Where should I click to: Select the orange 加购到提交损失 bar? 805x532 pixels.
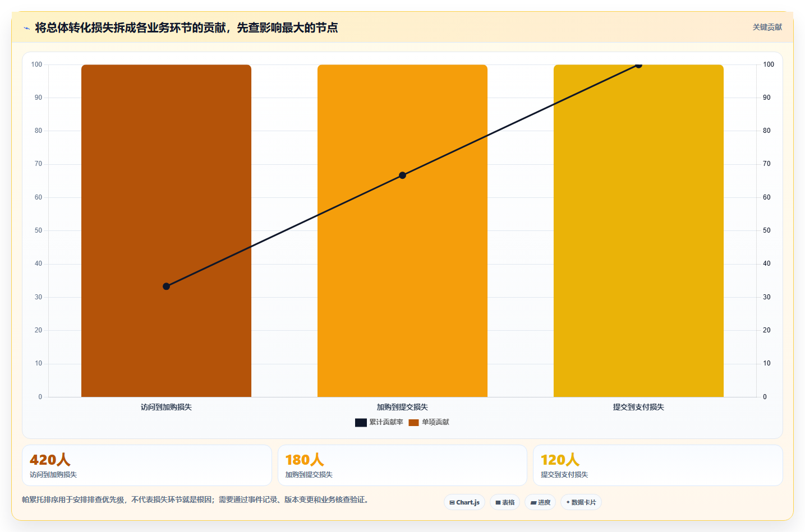tap(402, 230)
